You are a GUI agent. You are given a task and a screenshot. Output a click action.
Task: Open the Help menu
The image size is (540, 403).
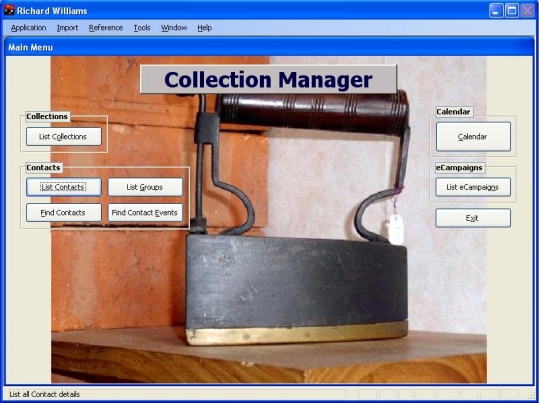coord(205,28)
